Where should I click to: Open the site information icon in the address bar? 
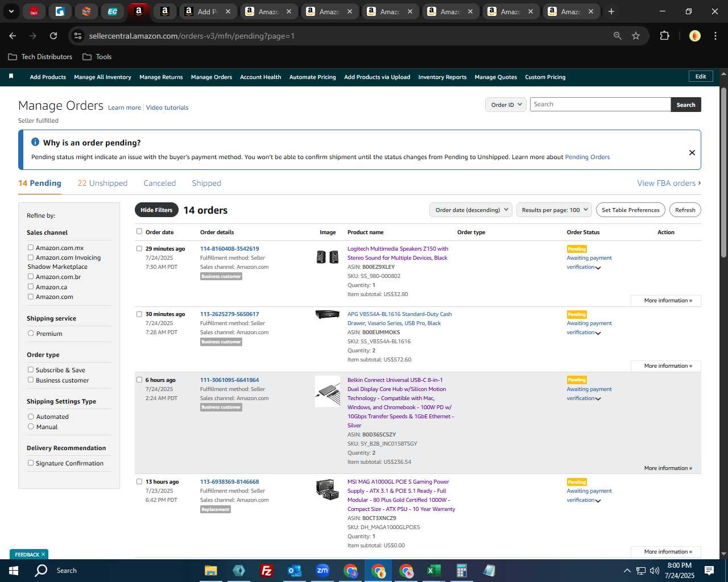78,36
